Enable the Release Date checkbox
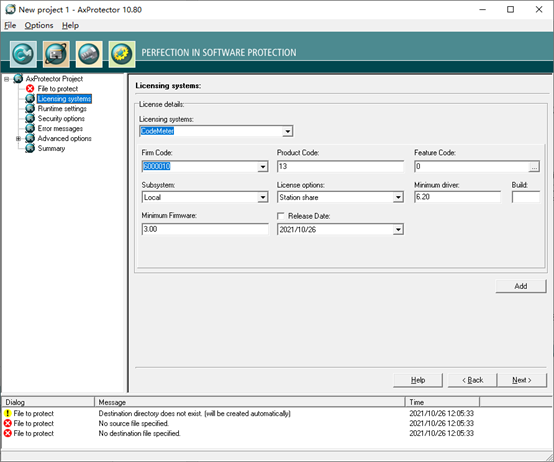This screenshot has width=554, height=462. click(281, 216)
